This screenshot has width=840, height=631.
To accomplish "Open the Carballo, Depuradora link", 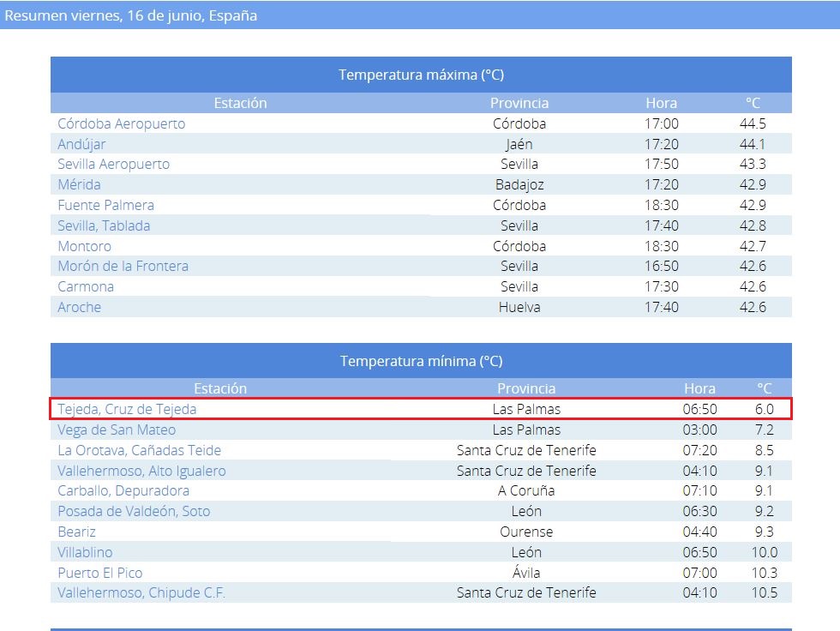I will click(x=123, y=490).
